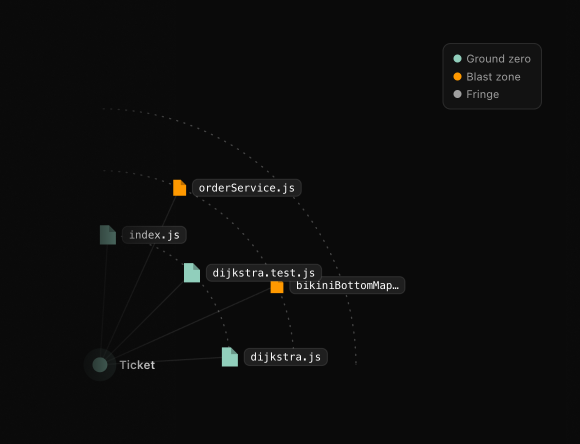Click the Fringe legend text

pos(483,94)
